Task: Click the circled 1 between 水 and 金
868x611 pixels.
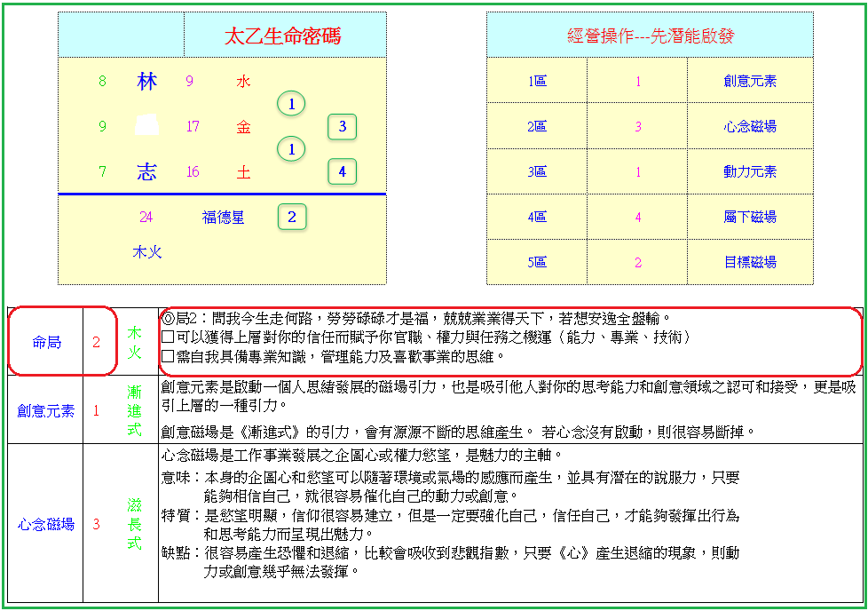Action: (291, 105)
